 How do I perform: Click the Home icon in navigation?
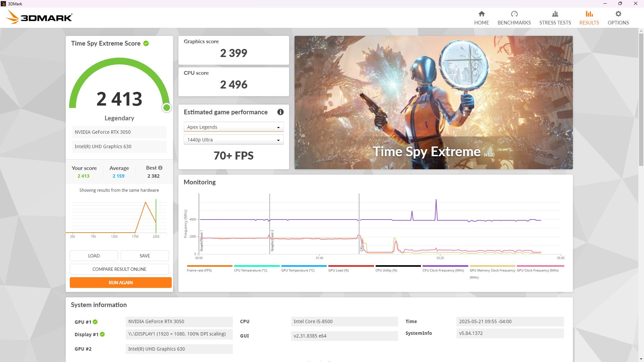tap(481, 14)
